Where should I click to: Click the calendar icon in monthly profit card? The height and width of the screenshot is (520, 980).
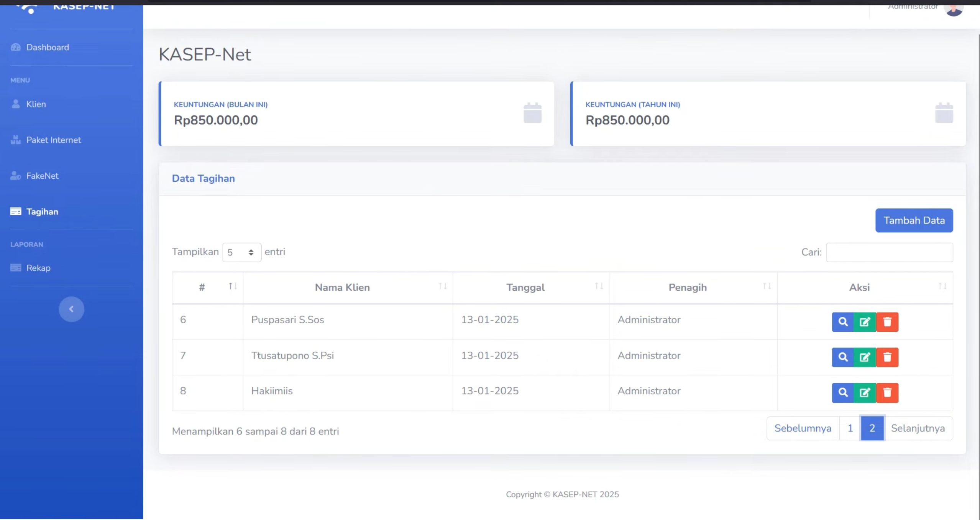pos(532,113)
